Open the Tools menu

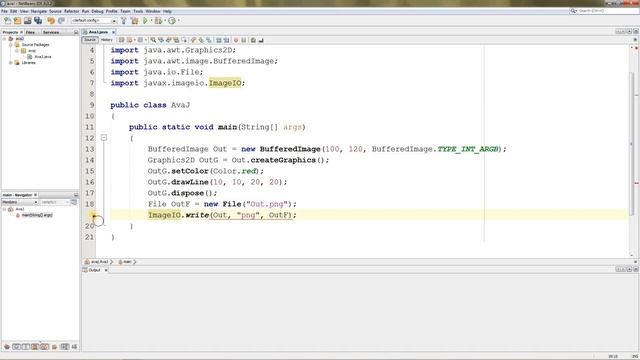[x=138, y=11]
